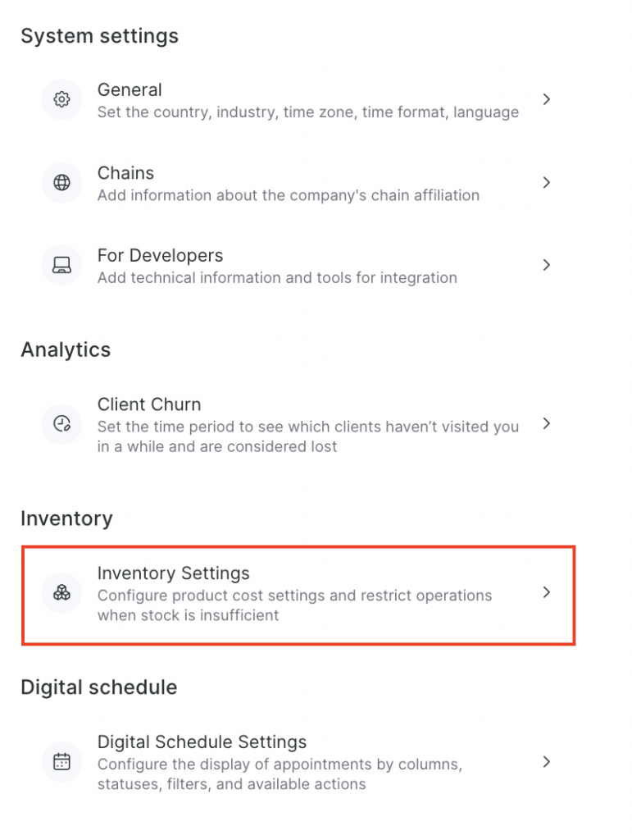Select the For Developers title
The image size is (632, 840).
tap(160, 256)
